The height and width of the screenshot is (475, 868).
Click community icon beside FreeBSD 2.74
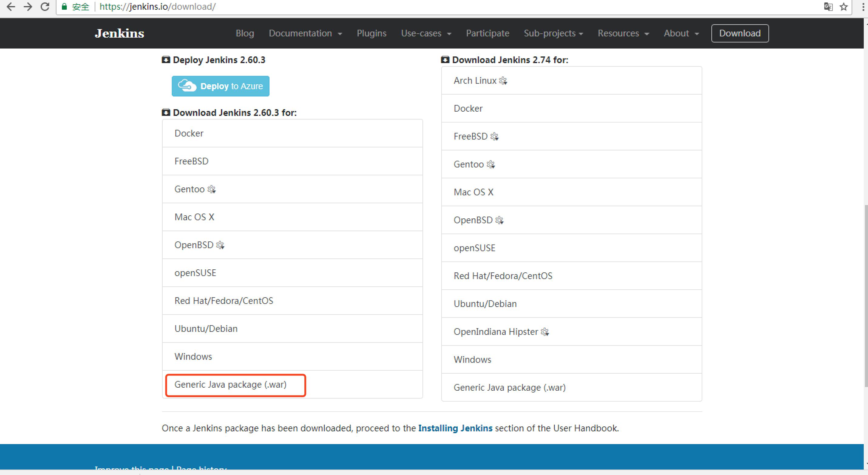tap(494, 136)
